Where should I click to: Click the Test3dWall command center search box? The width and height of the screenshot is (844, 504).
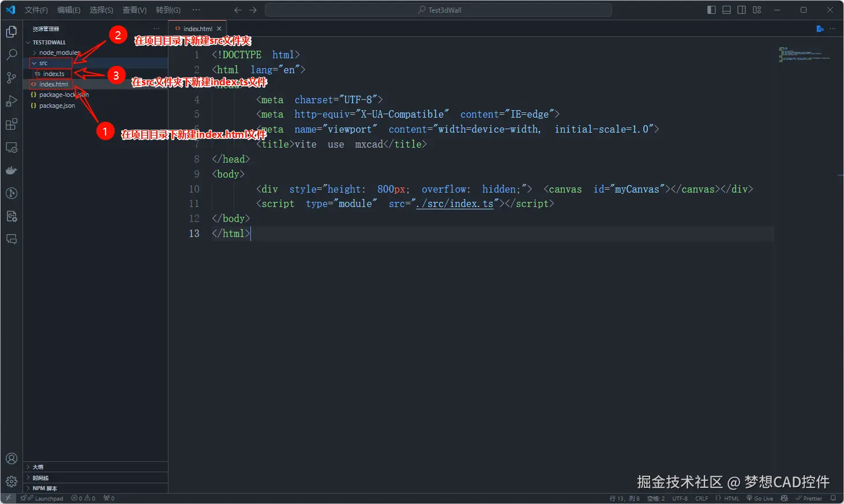[x=438, y=10]
